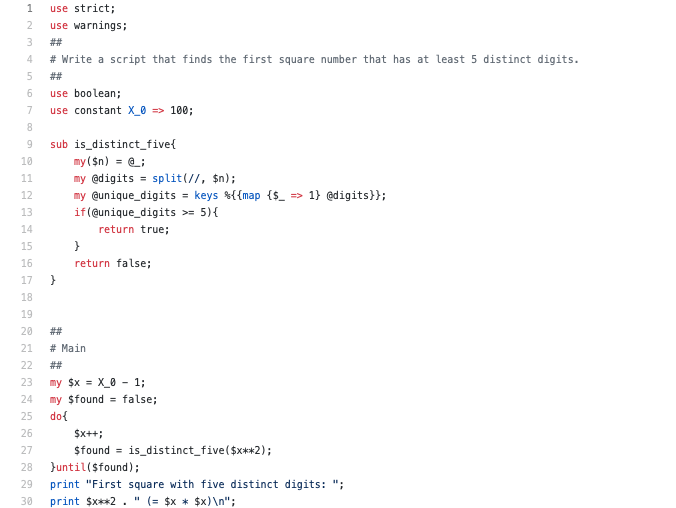Select line number 20 in the gutter
This screenshot has height=508, width=676.
point(27,331)
